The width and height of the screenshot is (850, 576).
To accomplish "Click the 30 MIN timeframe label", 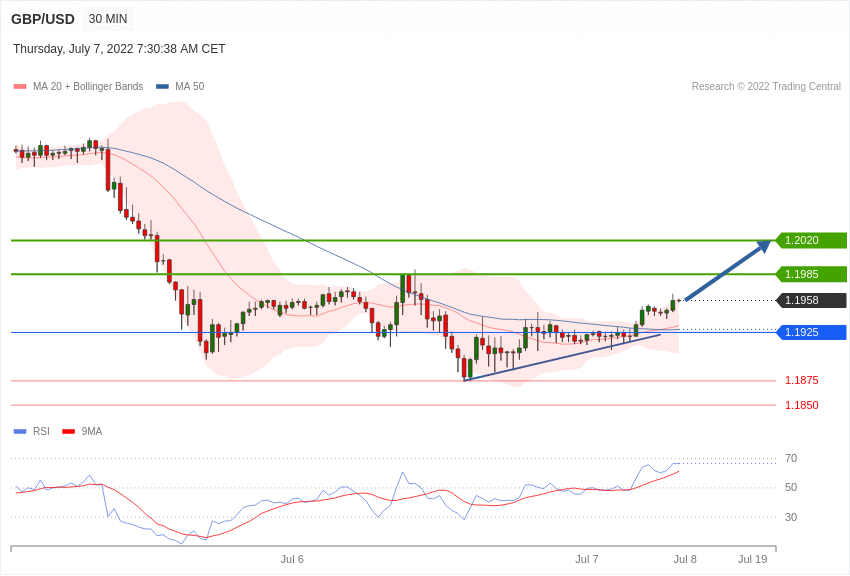I will coord(108,19).
